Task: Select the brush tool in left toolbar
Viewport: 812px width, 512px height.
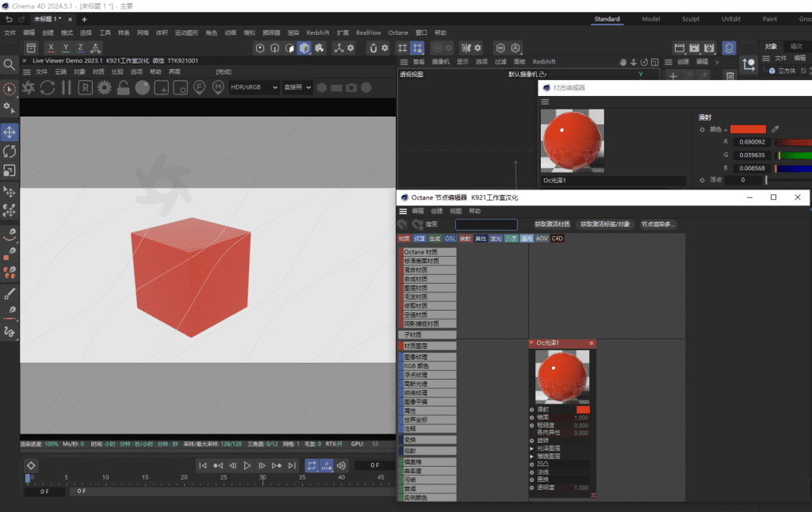Action: coord(10,293)
